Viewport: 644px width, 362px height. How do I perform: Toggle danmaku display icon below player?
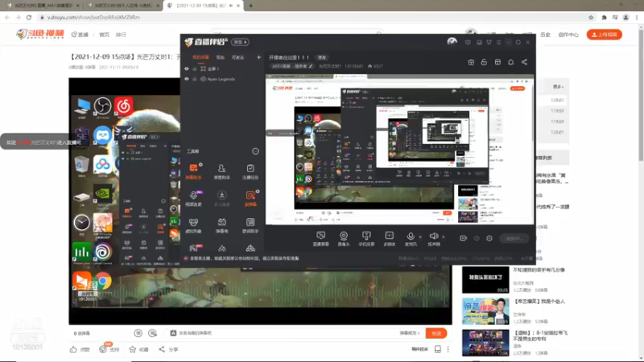pos(138,333)
